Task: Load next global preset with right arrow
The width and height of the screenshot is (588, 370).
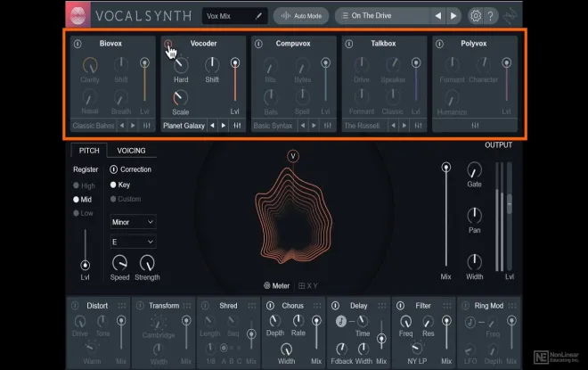Action: [x=453, y=16]
